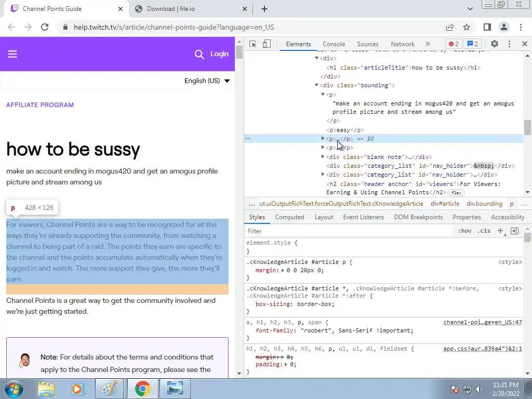Open the Windows Start button
The image size is (532, 399).
click(14, 389)
